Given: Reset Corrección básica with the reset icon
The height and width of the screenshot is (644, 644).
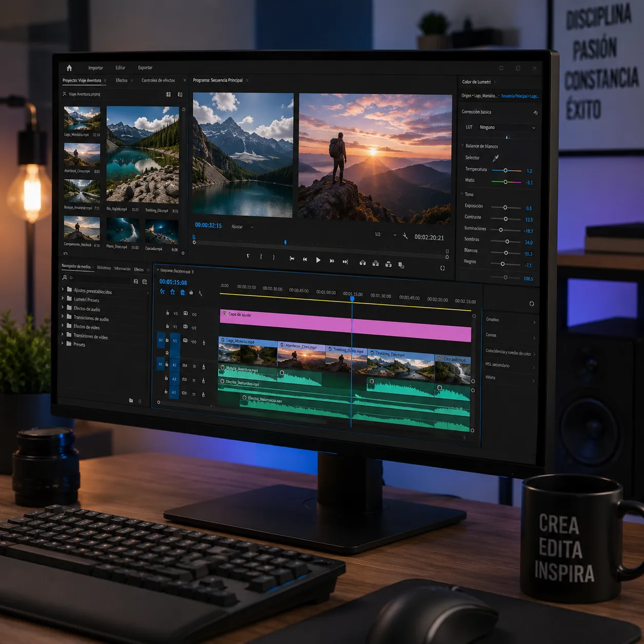Looking at the screenshot, I should click(536, 112).
